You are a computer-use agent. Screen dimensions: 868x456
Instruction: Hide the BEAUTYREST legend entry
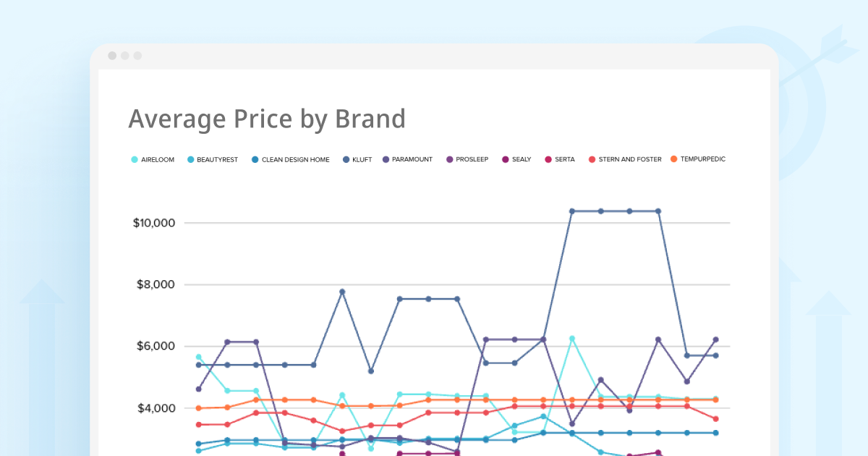coord(213,159)
